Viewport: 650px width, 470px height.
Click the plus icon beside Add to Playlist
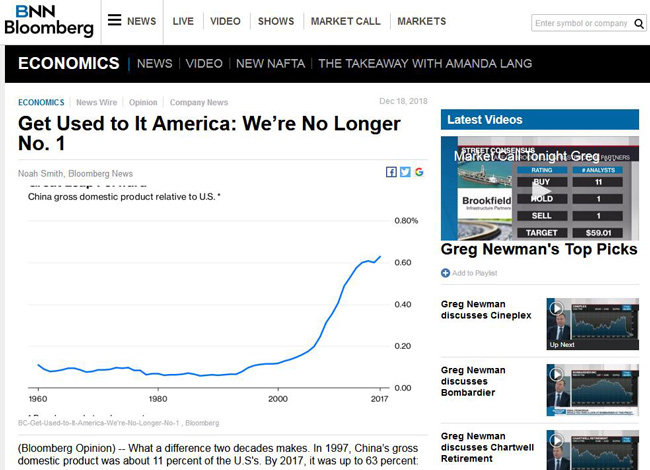pos(445,273)
